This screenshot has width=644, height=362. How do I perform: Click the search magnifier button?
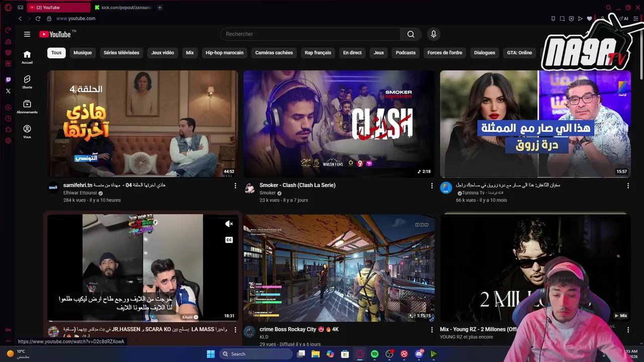pos(411,34)
